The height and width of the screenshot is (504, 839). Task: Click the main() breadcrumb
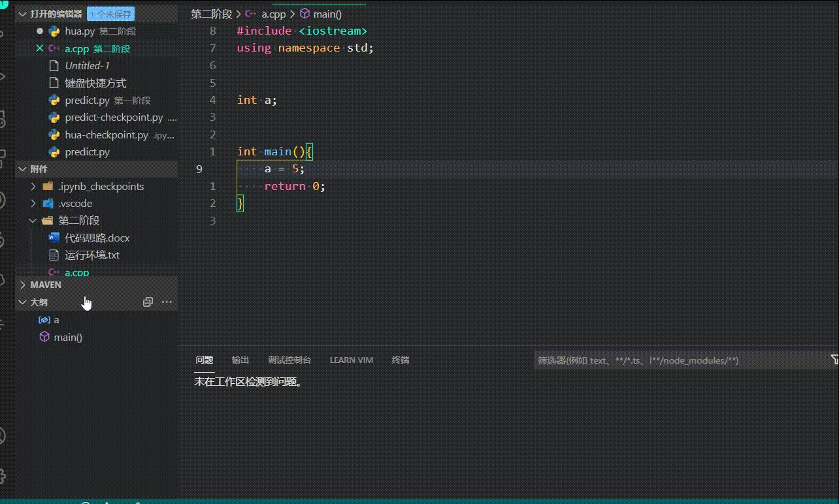(x=328, y=14)
